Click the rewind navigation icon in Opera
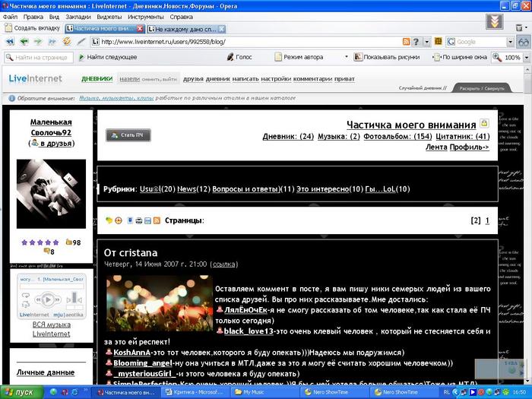Viewport: 532px width, 399px height. (x=10, y=42)
